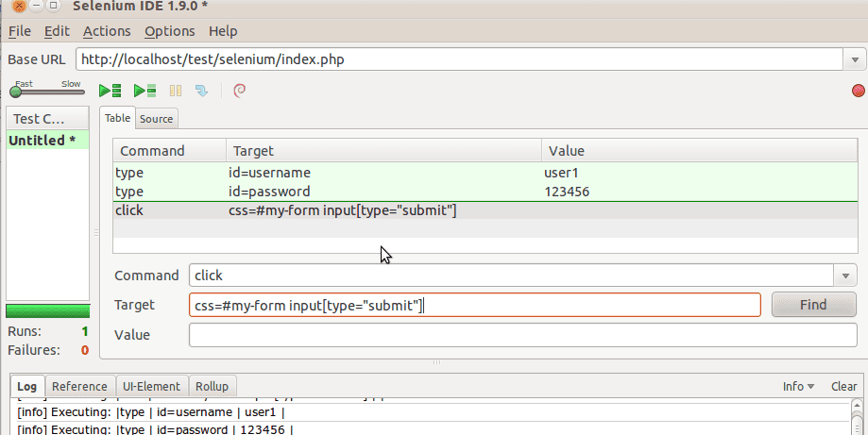Open the UI-Element tab
This screenshot has height=435, width=868.
click(x=152, y=386)
